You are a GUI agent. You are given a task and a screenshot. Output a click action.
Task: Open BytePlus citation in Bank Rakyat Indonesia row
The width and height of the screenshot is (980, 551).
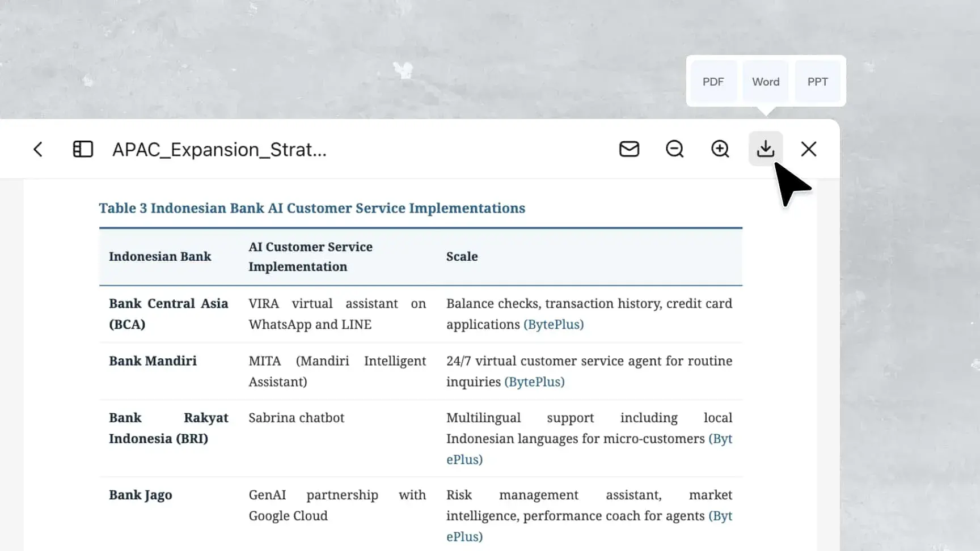[720, 439]
